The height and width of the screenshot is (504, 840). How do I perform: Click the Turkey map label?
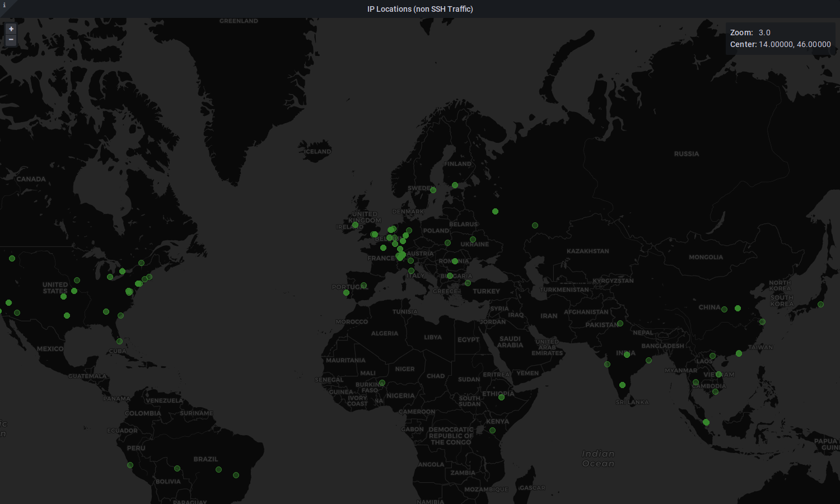[x=486, y=291]
